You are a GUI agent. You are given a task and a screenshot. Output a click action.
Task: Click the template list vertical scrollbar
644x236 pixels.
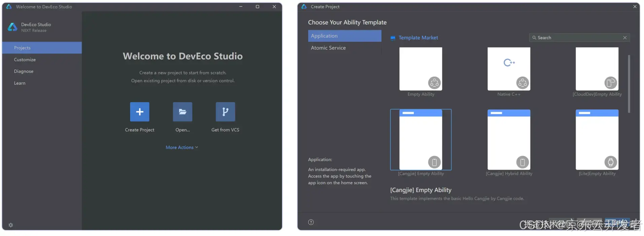629,84
